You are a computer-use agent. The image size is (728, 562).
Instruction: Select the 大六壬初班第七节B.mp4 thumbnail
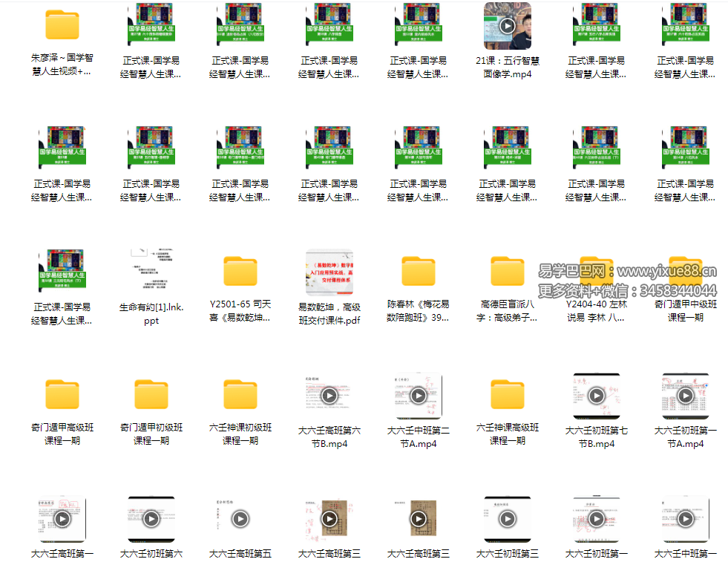[597, 396]
